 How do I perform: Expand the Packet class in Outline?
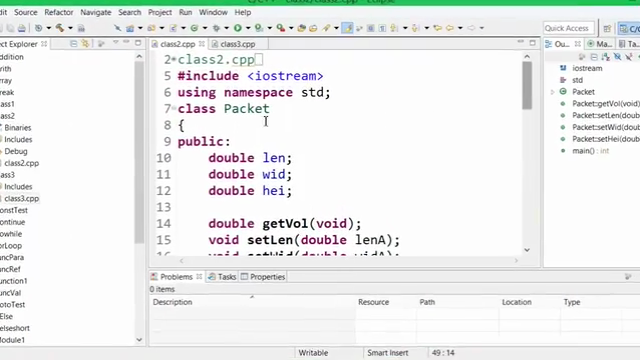tap(552, 92)
